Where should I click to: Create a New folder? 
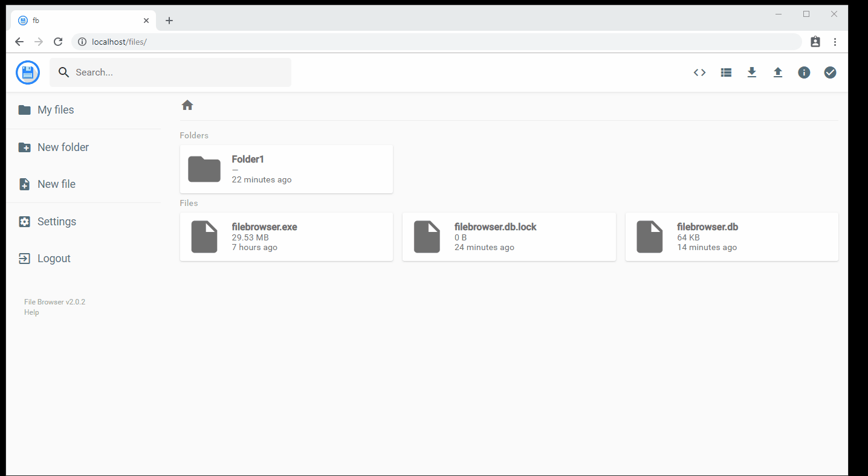pos(62,147)
